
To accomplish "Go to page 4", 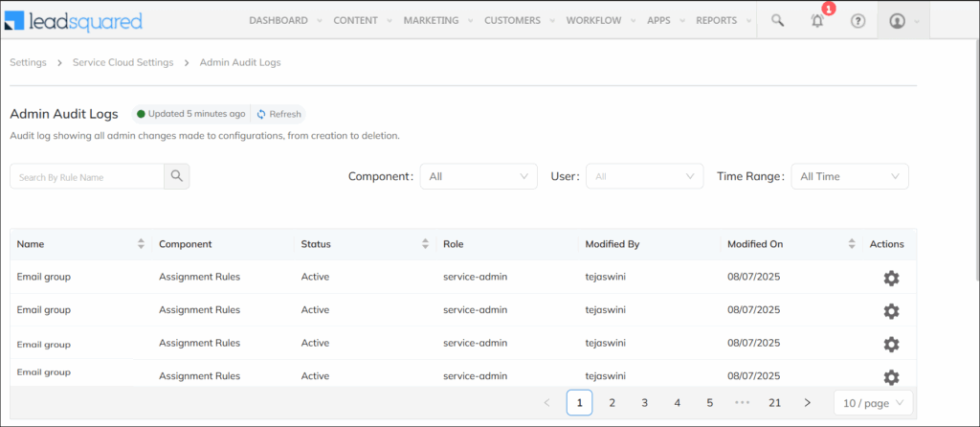I will click(x=677, y=403).
